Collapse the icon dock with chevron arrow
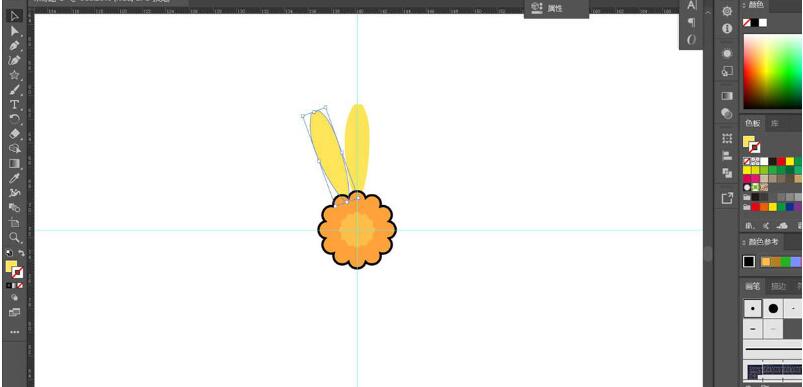The image size is (803, 387). point(708,13)
